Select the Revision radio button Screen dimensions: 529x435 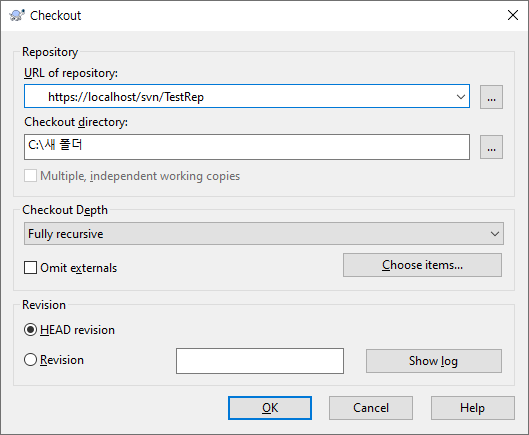[x=30, y=360]
